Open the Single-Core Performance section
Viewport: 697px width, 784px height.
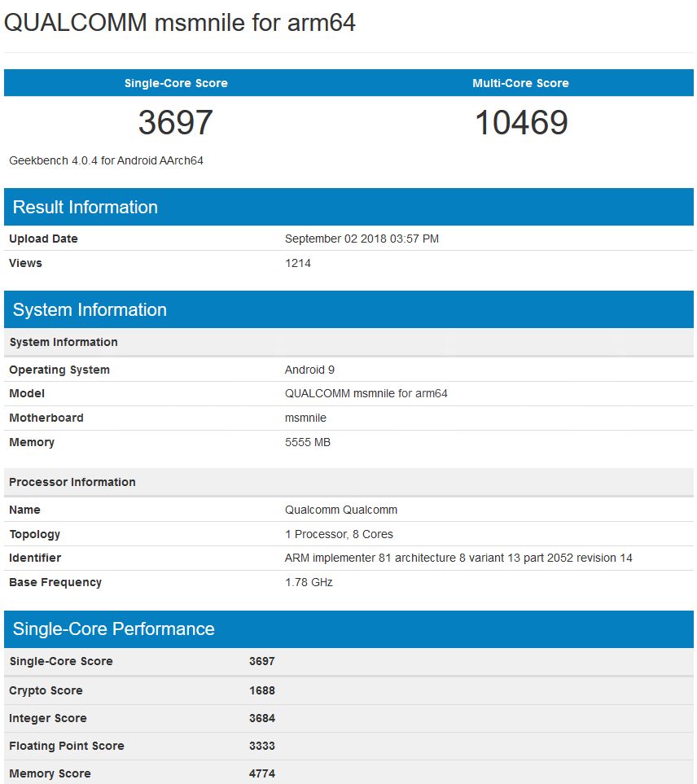pos(112,629)
